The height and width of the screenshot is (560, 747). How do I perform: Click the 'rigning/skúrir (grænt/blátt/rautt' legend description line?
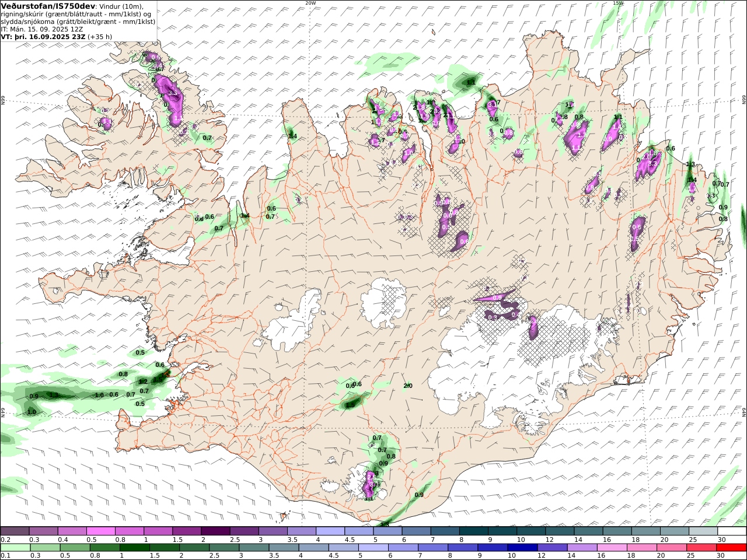76,14
